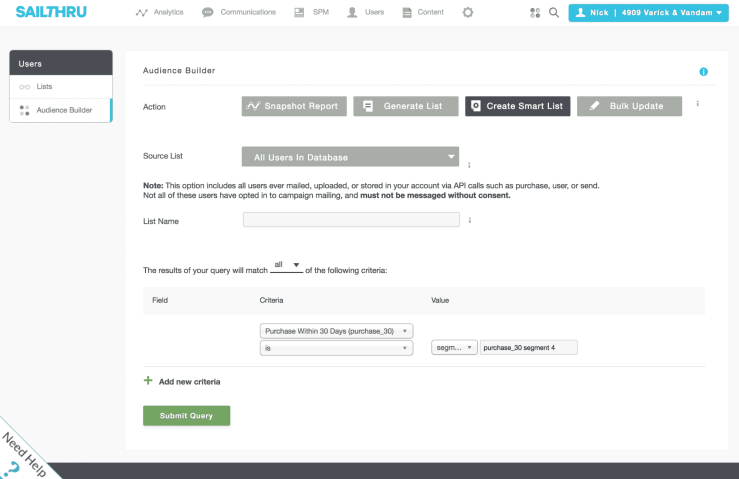The height and width of the screenshot is (479, 739).
Task: Open the Analytics menu
Action: (x=161, y=13)
